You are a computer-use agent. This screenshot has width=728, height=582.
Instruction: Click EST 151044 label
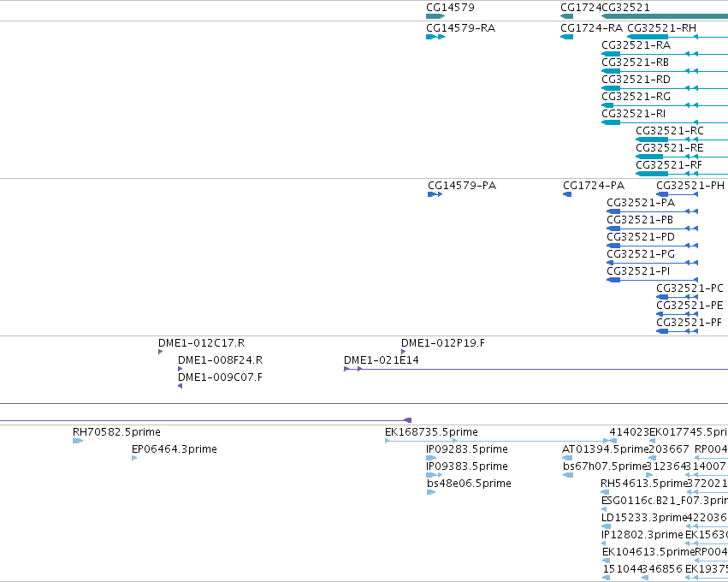pos(622,569)
